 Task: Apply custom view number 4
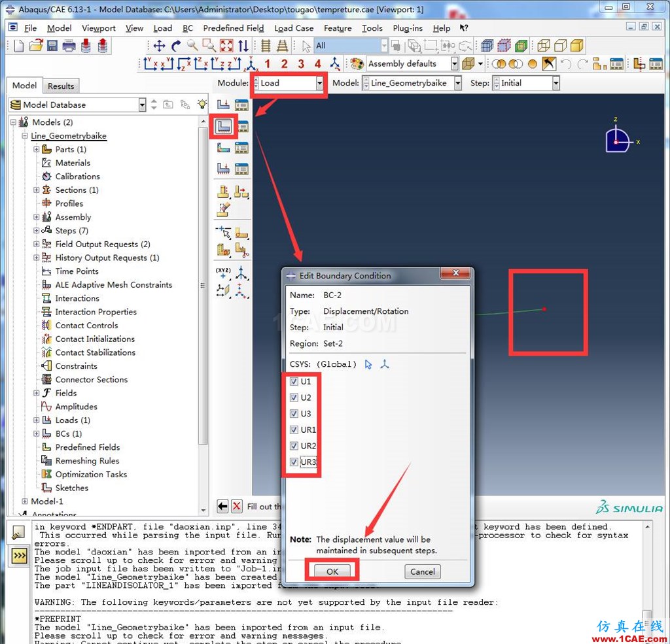[317, 64]
